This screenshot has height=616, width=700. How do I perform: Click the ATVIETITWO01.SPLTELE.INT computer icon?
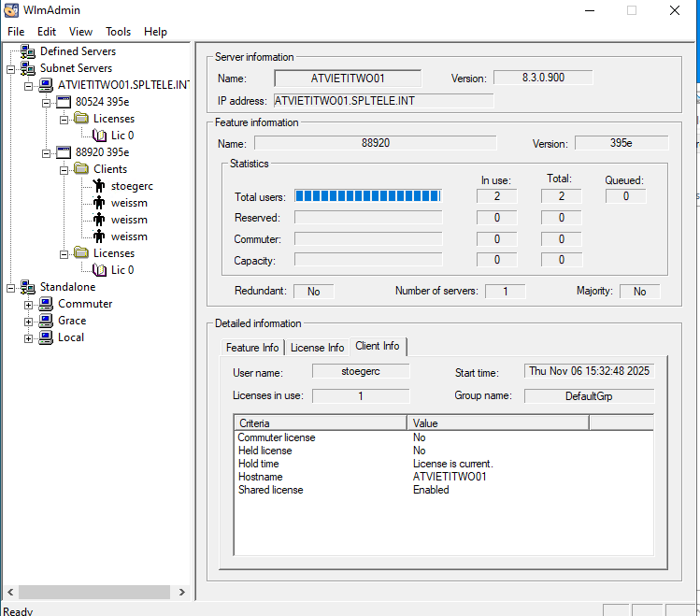tap(46, 85)
